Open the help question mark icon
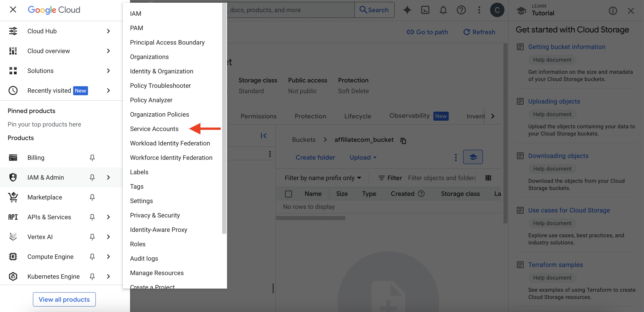Viewport: 644px width, 312px height. 461,10
